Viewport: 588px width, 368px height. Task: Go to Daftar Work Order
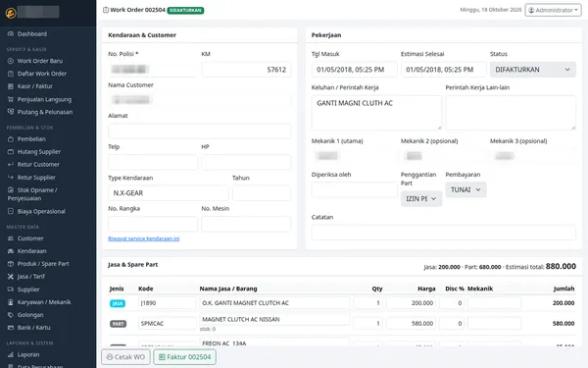[x=48, y=74]
